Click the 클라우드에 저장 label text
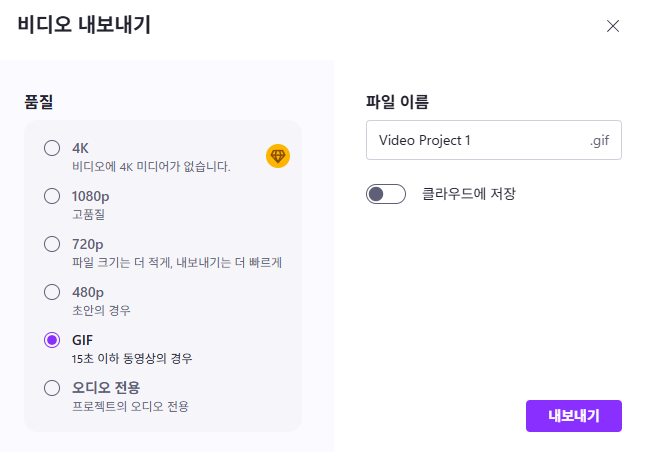The image size is (647, 452). coord(469,194)
